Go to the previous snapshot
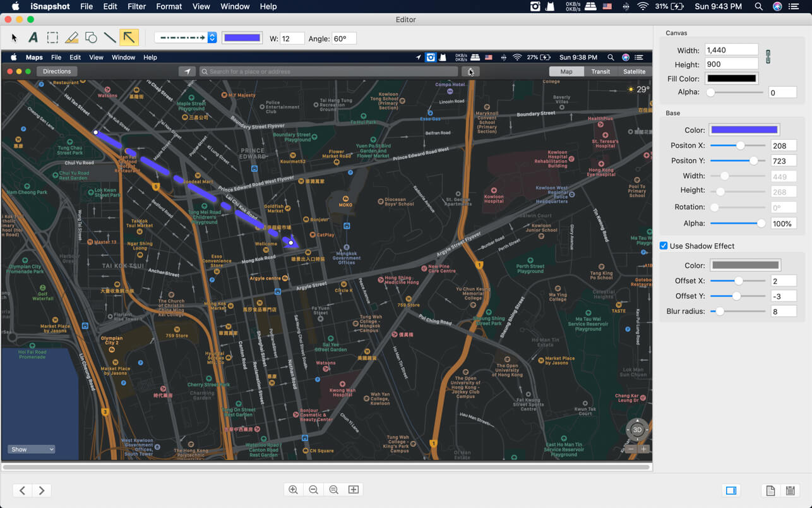The image size is (812, 508). tap(23, 490)
